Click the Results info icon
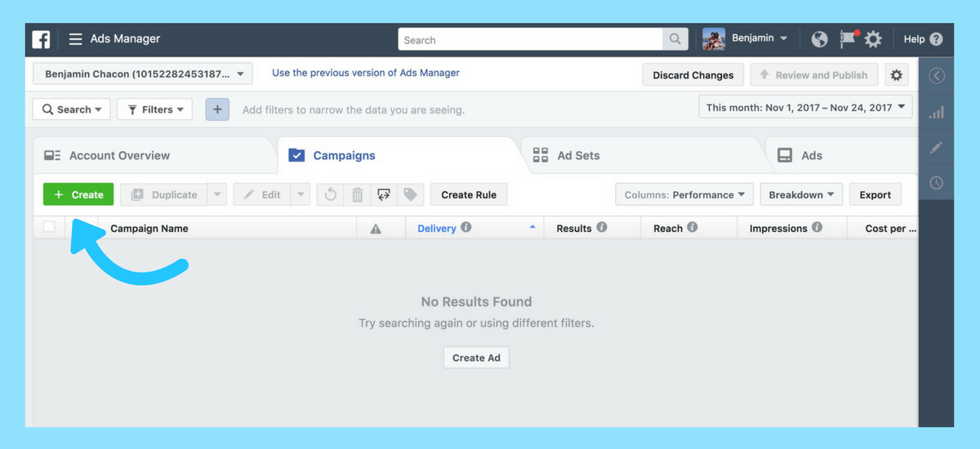980x449 pixels. click(602, 228)
